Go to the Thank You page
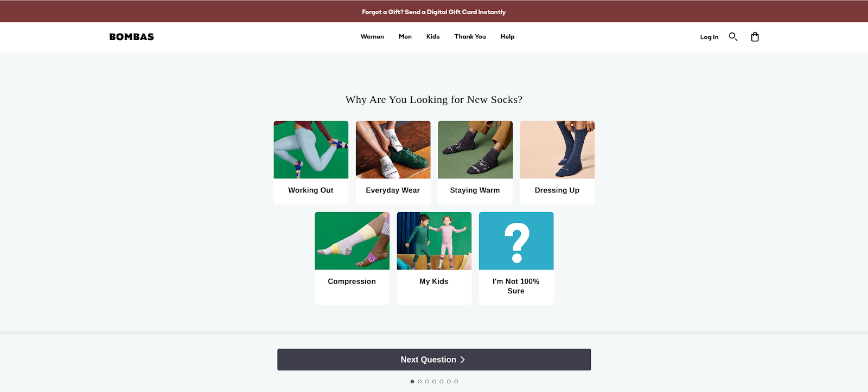The height and width of the screenshot is (392, 868). (x=470, y=37)
